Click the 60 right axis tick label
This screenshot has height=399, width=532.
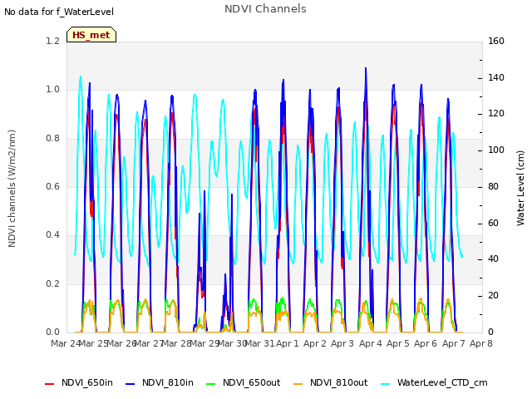[493, 223]
